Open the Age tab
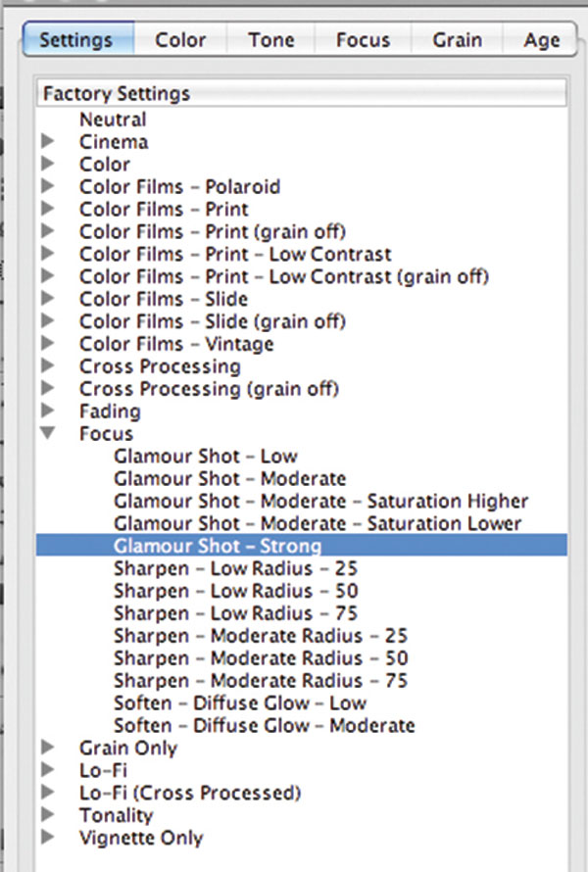 [541, 39]
